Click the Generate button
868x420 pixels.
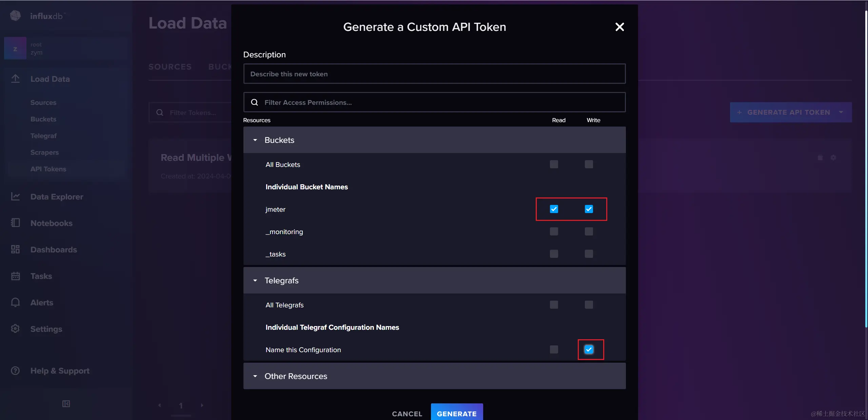coord(456,413)
